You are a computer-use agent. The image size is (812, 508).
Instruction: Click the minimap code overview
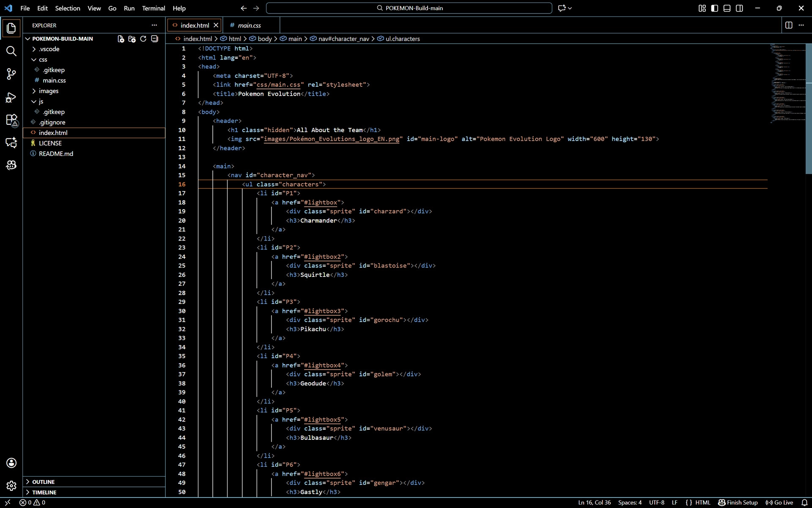click(787, 85)
